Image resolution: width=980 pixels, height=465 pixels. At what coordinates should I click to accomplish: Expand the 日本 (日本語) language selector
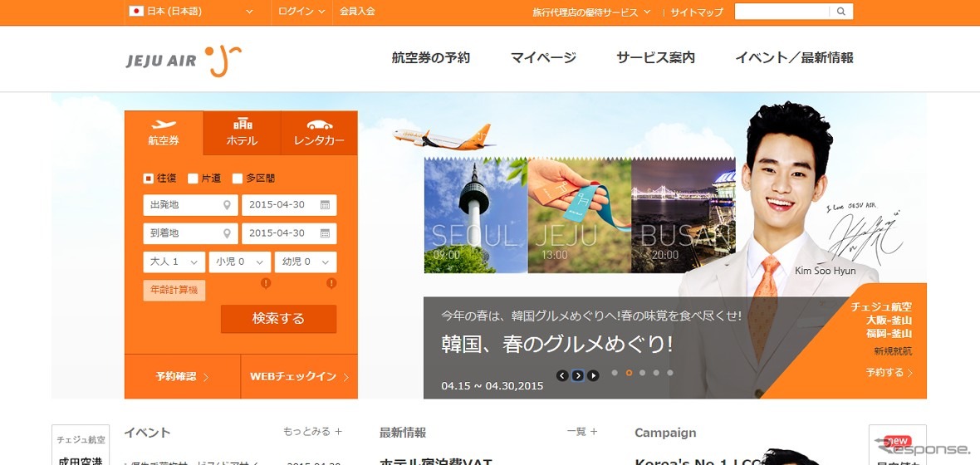pyautogui.click(x=192, y=12)
